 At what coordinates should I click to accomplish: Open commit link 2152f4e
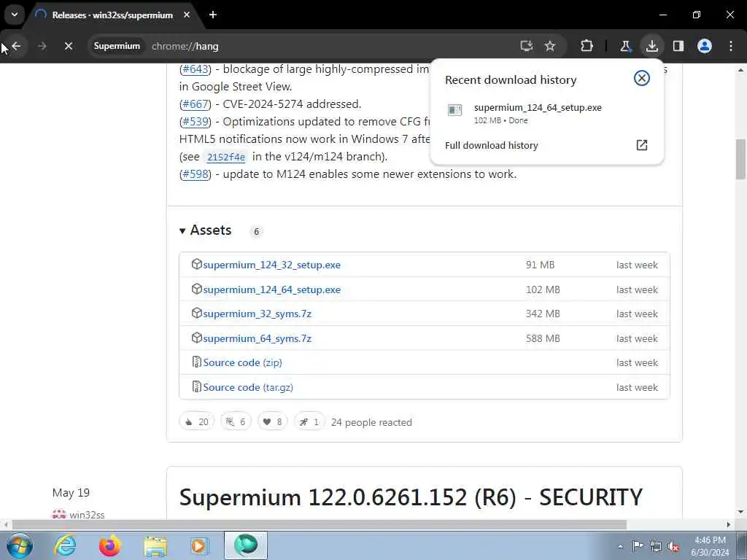(x=226, y=157)
